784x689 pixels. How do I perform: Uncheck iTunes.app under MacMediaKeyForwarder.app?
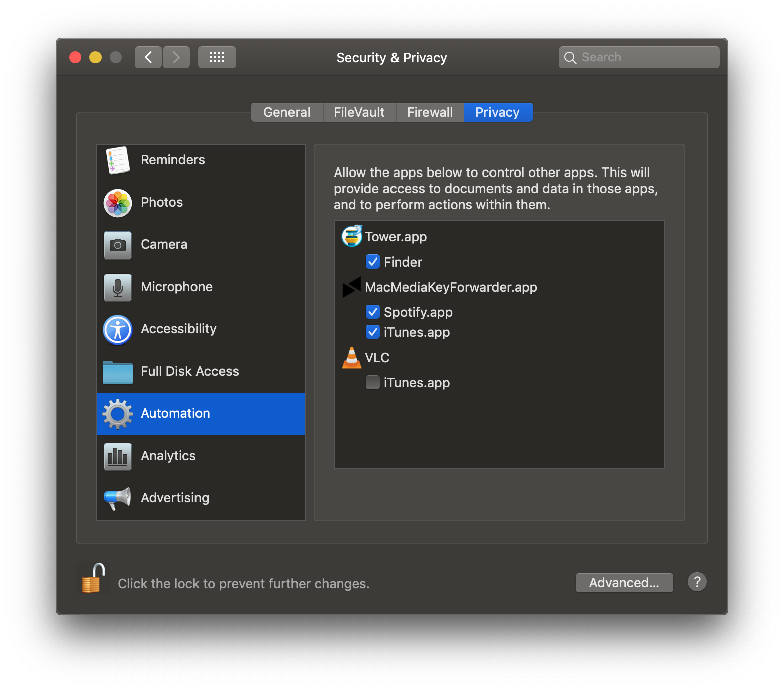(x=373, y=332)
